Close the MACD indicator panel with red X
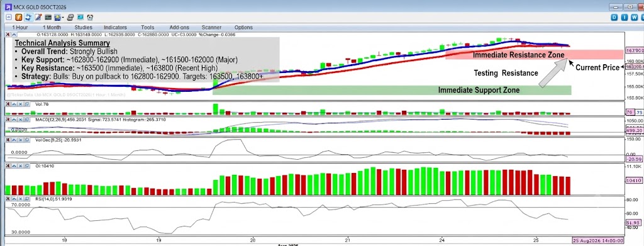Image resolution: width=644 pixels, height=246 pixels. (8, 119)
